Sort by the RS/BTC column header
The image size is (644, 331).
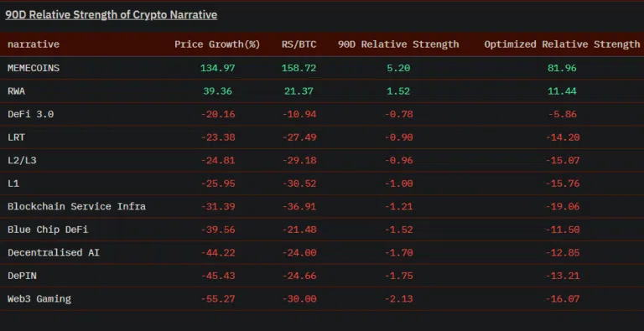(x=299, y=44)
